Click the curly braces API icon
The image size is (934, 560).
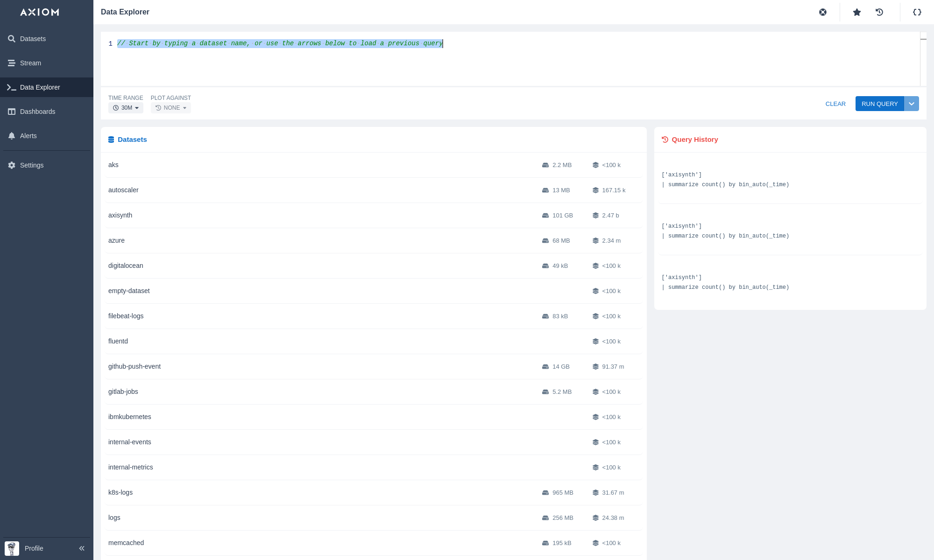click(x=917, y=12)
